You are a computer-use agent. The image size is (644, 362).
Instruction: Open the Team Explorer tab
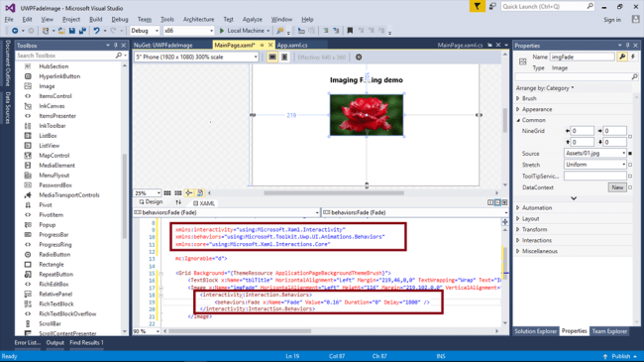click(x=609, y=331)
